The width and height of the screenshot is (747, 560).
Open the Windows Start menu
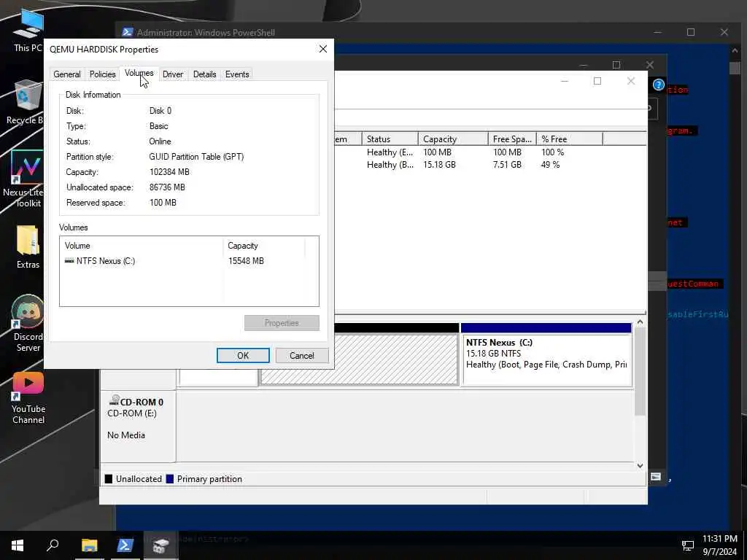pyautogui.click(x=18, y=545)
